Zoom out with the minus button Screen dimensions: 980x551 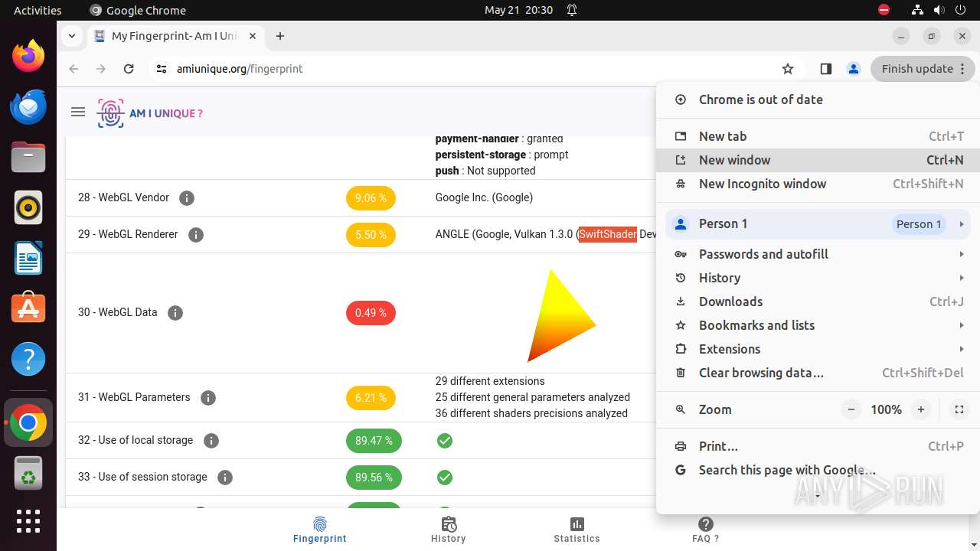coord(851,410)
